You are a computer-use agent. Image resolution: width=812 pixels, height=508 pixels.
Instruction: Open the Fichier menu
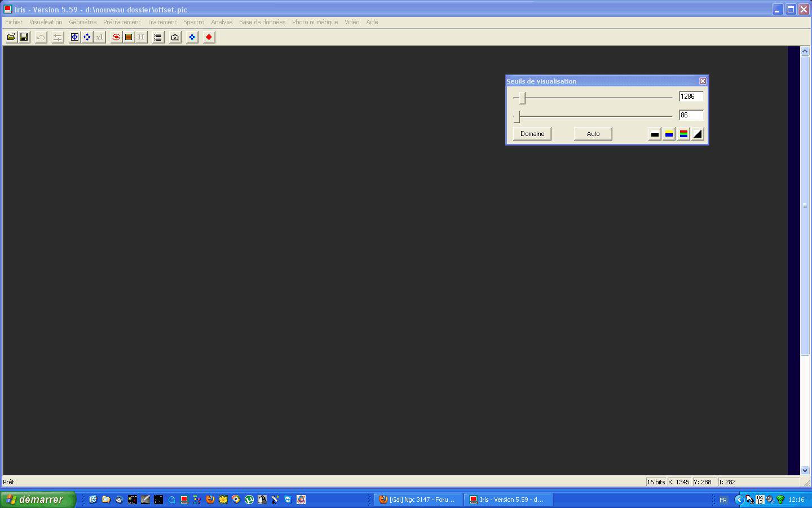[14, 22]
